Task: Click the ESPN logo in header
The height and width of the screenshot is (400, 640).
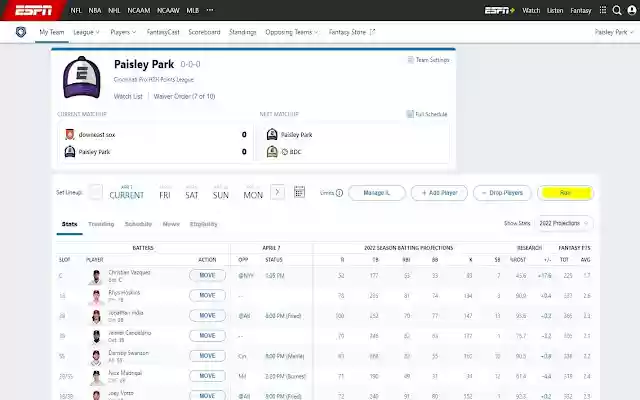Action: 34,10
